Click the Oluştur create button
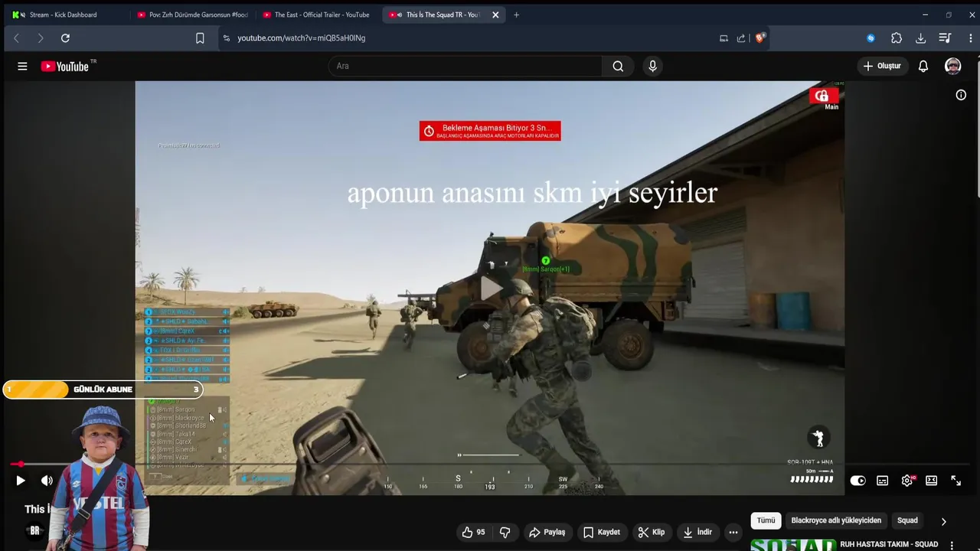The width and height of the screenshot is (980, 551). tap(882, 66)
